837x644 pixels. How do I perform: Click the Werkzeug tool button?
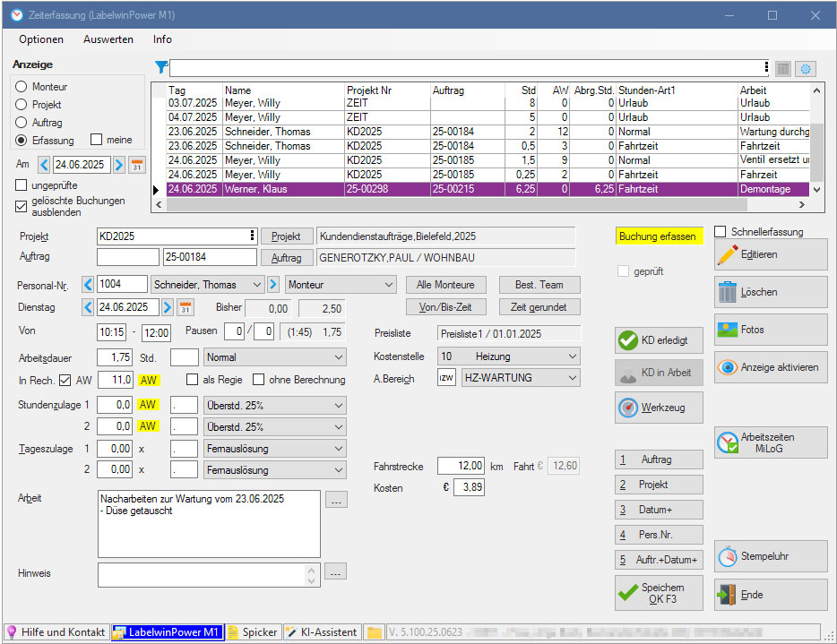(x=659, y=408)
